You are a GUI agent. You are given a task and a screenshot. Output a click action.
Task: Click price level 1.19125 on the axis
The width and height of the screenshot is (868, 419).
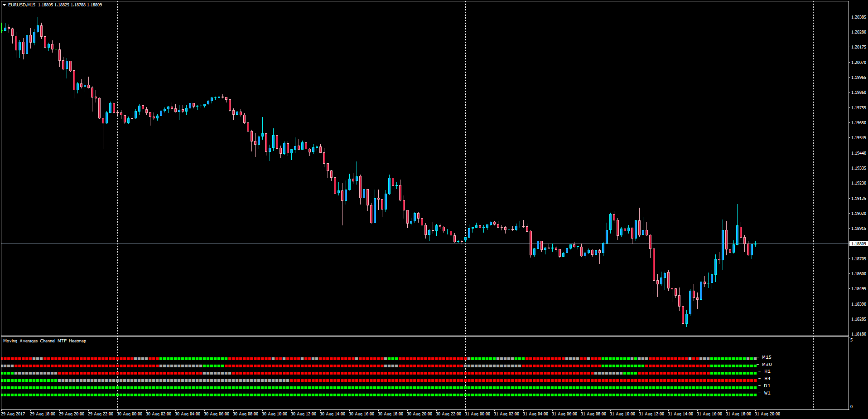point(859,199)
